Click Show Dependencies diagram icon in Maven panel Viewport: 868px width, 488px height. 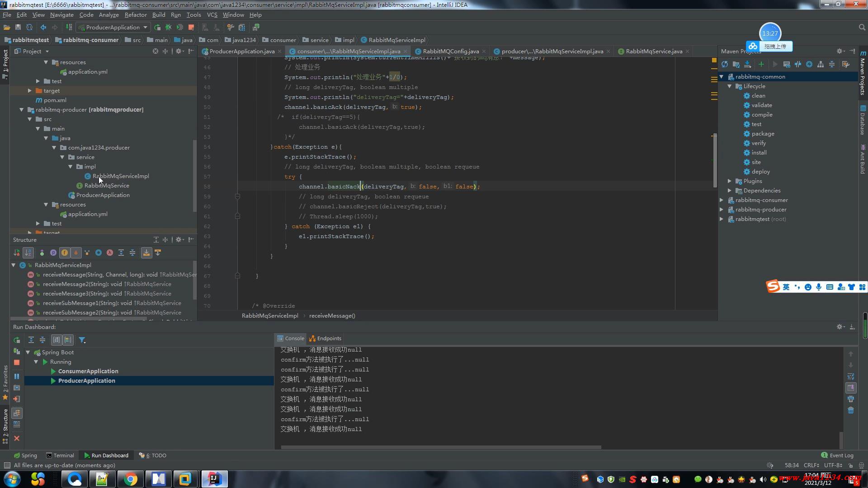point(821,64)
